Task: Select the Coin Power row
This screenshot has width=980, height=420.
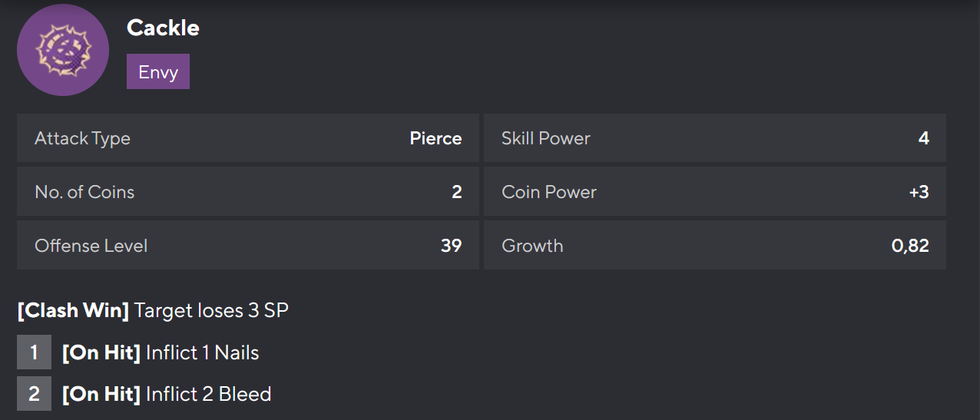Action: (x=714, y=192)
